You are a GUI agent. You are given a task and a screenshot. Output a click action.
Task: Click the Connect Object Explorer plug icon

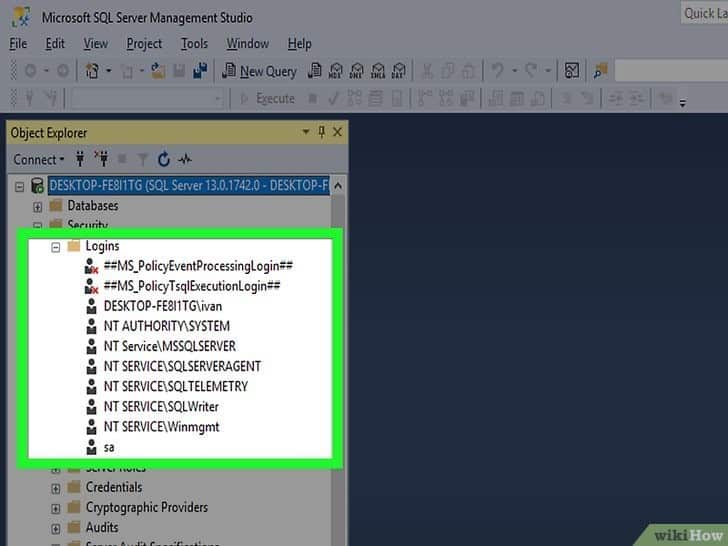pyautogui.click(x=80, y=159)
